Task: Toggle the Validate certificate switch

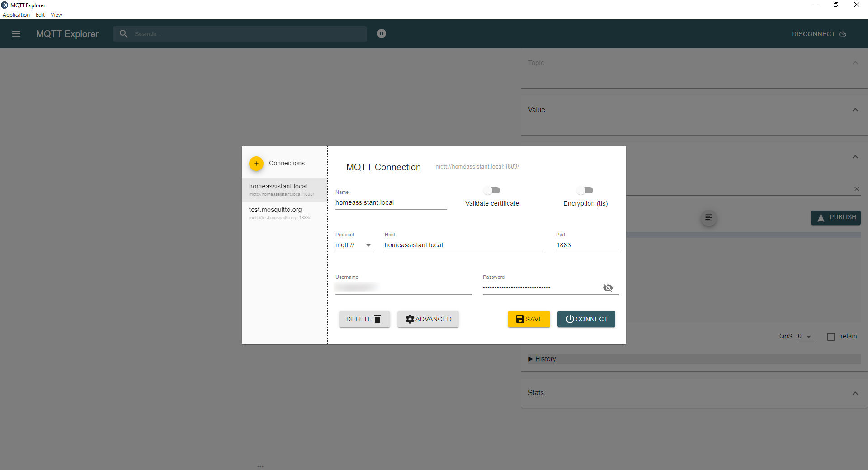Action: click(x=491, y=190)
